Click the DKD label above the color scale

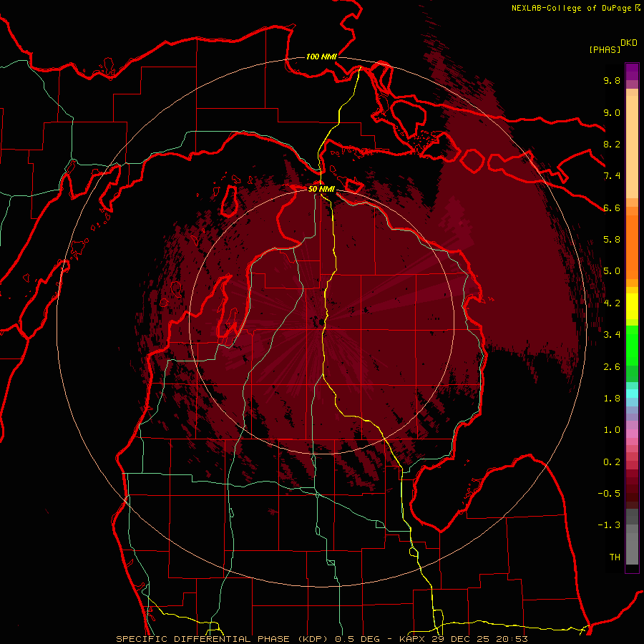coord(629,43)
